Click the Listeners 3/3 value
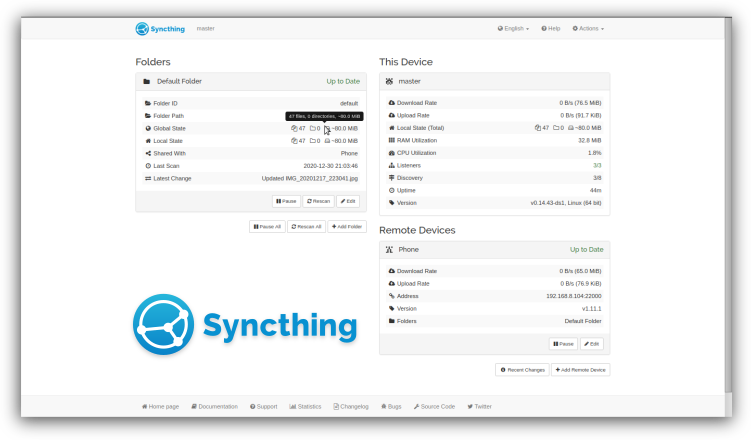The height and width of the screenshot is (440, 751). tap(597, 165)
